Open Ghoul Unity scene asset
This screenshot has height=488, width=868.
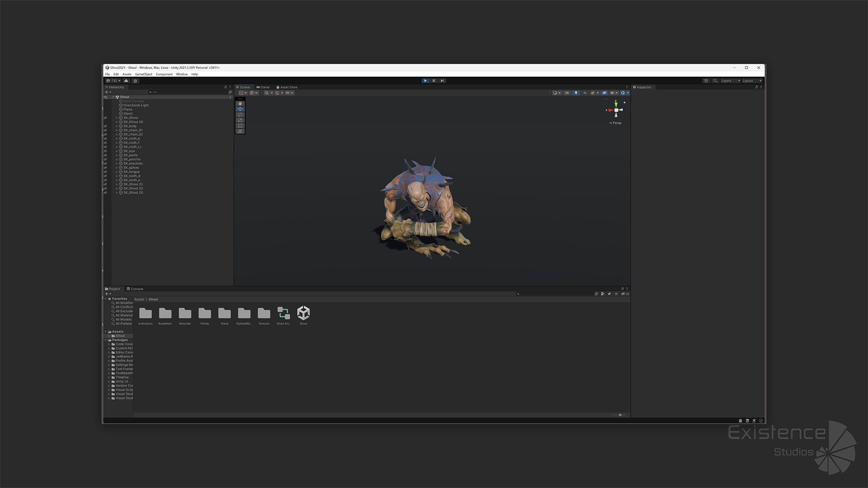tap(303, 315)
